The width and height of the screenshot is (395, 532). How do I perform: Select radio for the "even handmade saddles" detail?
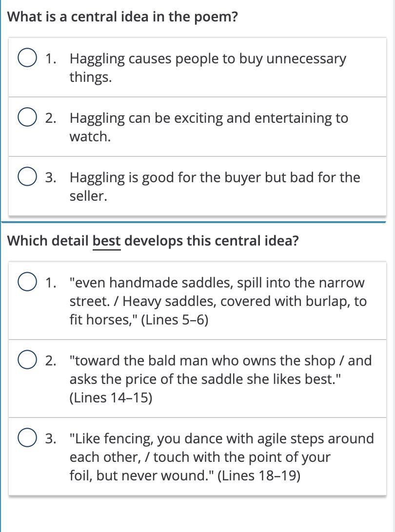pyautogui.click(x=27, y=283)
